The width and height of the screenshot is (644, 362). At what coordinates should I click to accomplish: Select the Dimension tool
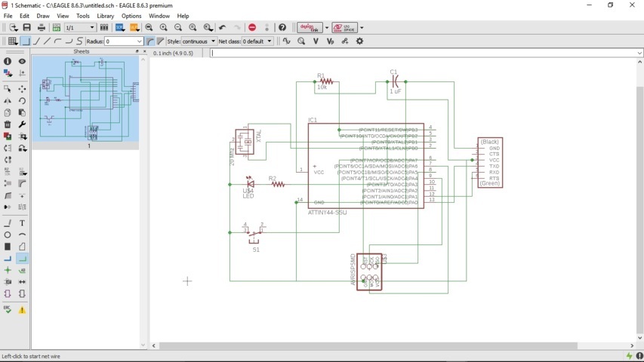click(x=22, y=282)
